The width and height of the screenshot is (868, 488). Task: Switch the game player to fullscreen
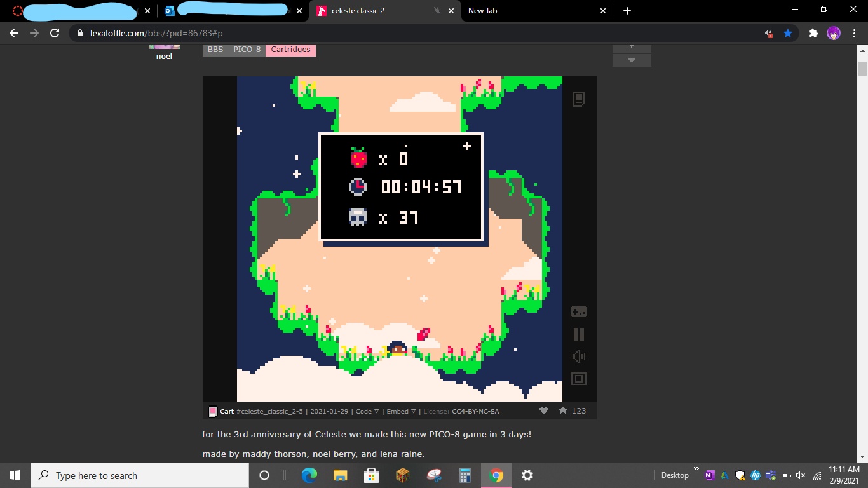pos(578,379)
